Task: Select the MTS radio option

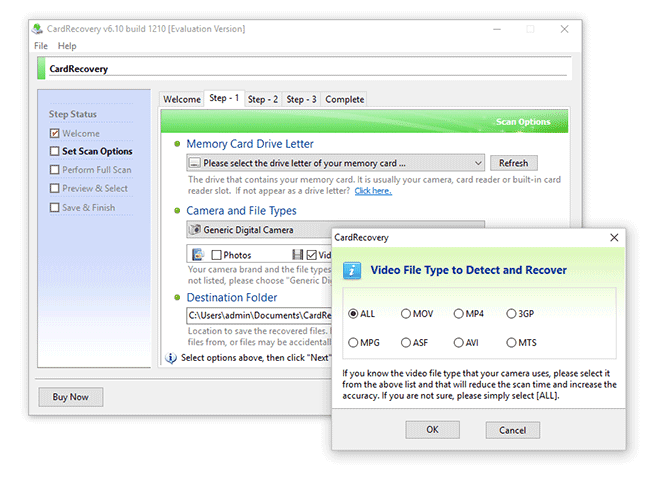Action: pos(521,342)
